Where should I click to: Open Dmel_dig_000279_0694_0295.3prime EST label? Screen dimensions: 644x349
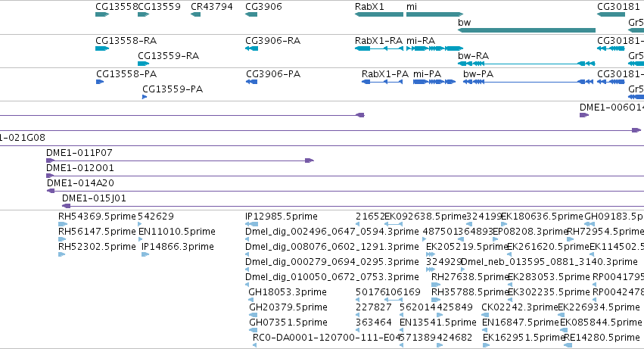pyautogui.click(x=332, y=262)
